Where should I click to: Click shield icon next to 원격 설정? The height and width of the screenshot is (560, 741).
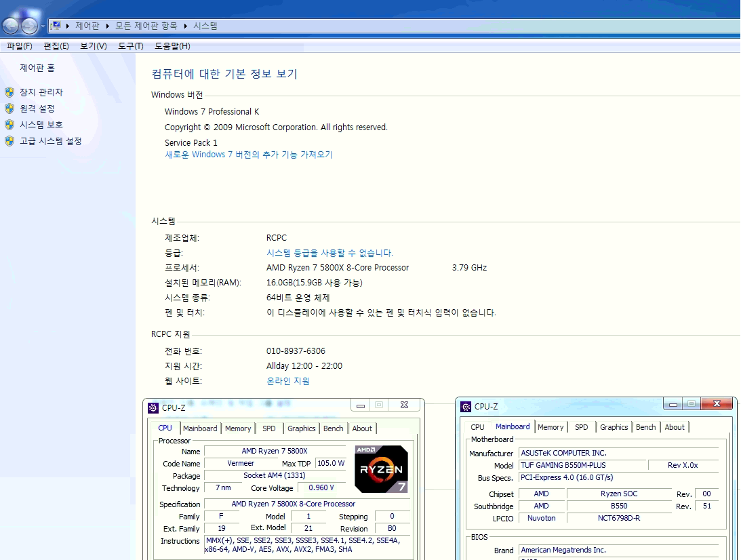click(x=9, y=108)
